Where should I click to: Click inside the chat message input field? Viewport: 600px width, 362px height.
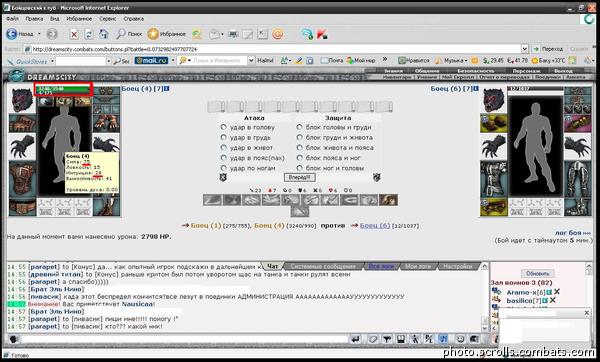click(x=185, y=339)
